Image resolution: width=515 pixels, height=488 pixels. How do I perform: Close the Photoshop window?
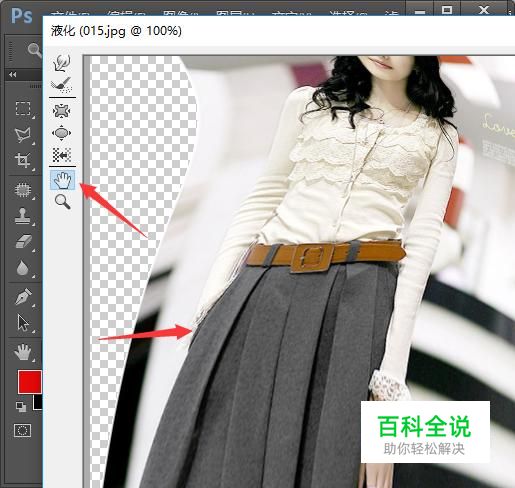tap(484, 10)
